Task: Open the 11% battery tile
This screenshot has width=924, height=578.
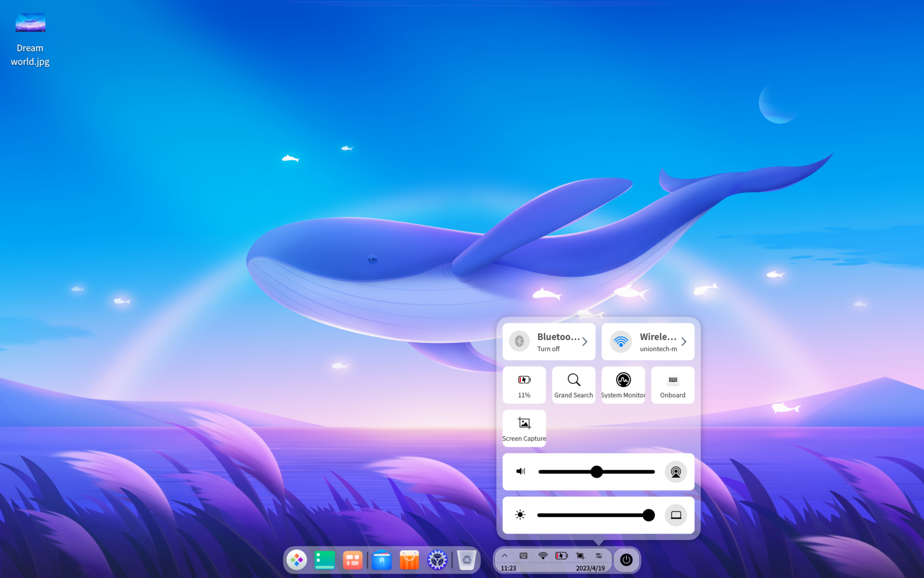Action: click(524, 385)
